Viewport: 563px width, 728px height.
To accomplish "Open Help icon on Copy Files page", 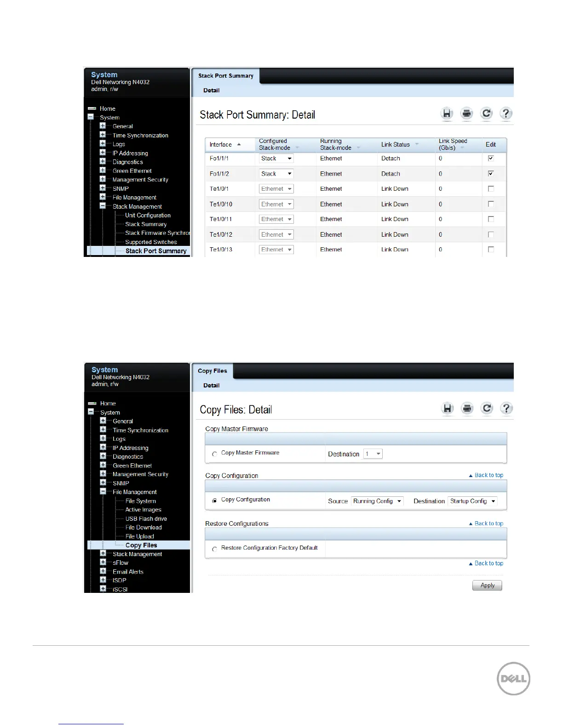I will (x=506, y=408).
